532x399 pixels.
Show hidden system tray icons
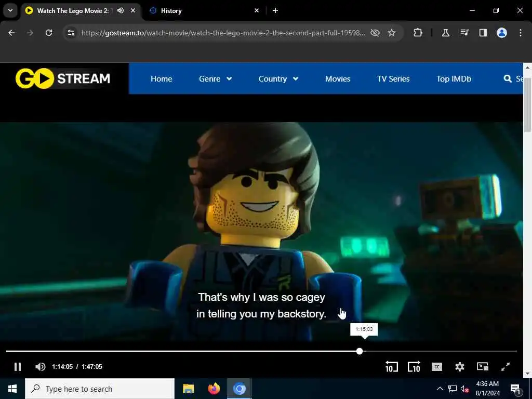click(x=440, y=389)
